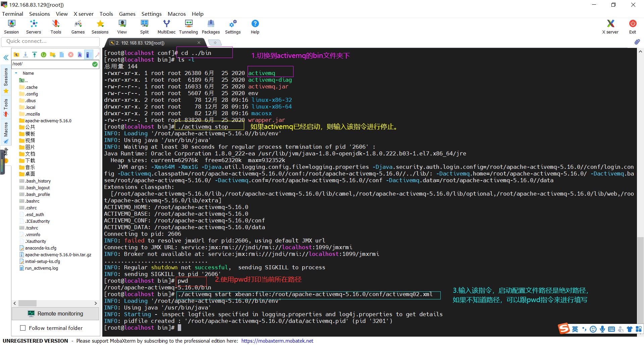Open the Sogou skin shirt icon

630,329
